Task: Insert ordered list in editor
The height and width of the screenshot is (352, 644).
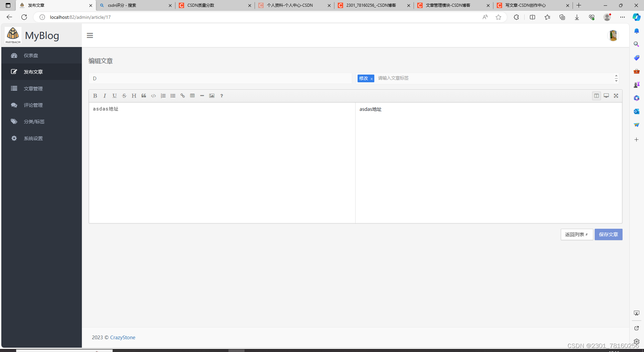Action: coord(163,96)
